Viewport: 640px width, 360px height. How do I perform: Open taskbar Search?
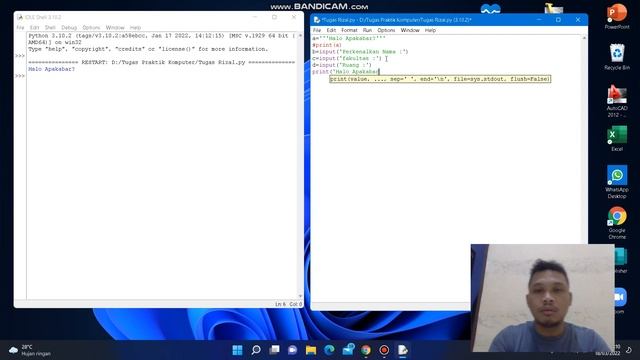coord(256,350)
